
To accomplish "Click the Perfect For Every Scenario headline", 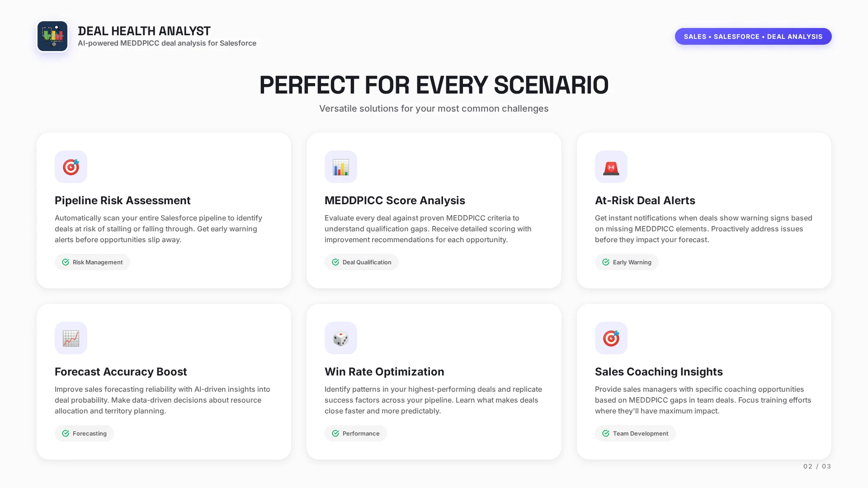I will pyautogui.click(x=434, y=85).
